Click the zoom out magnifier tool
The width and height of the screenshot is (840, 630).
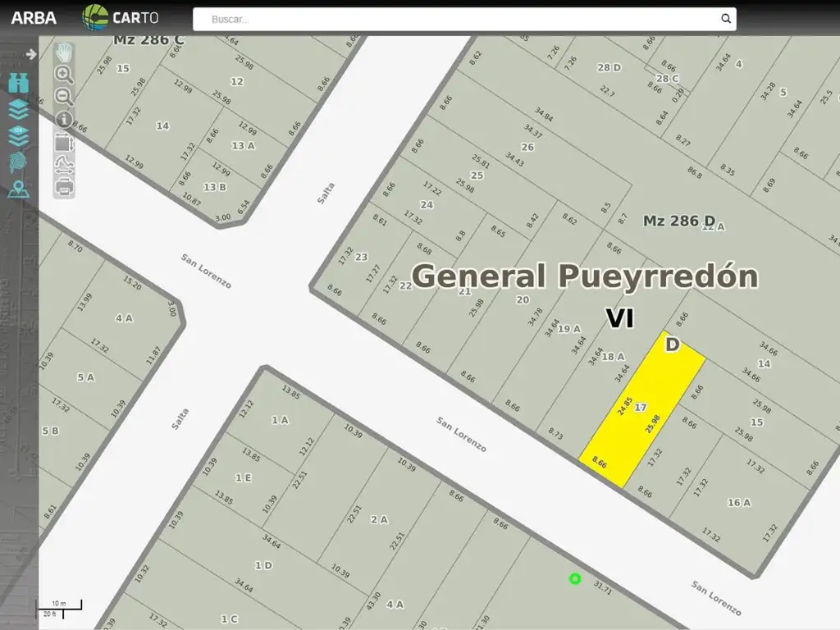pos(64,97)
